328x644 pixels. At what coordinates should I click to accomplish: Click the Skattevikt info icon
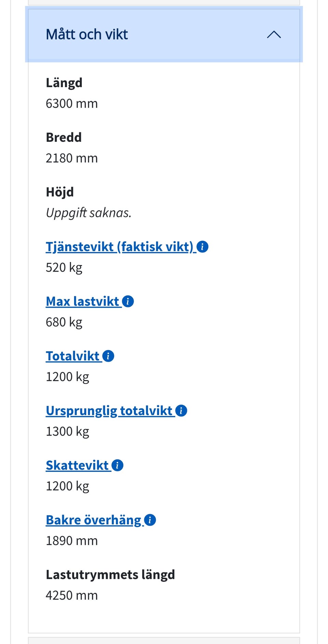(118, 465)
